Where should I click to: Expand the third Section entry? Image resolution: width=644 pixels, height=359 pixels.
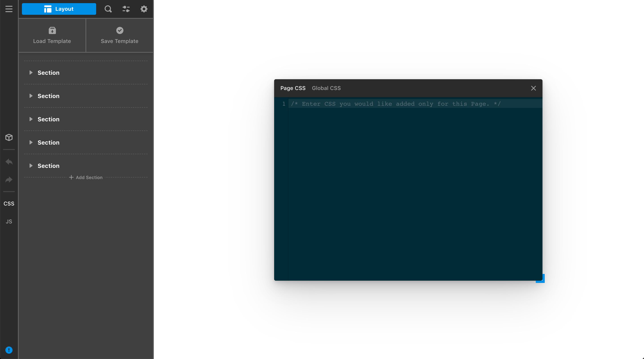[x=31, y=119]
